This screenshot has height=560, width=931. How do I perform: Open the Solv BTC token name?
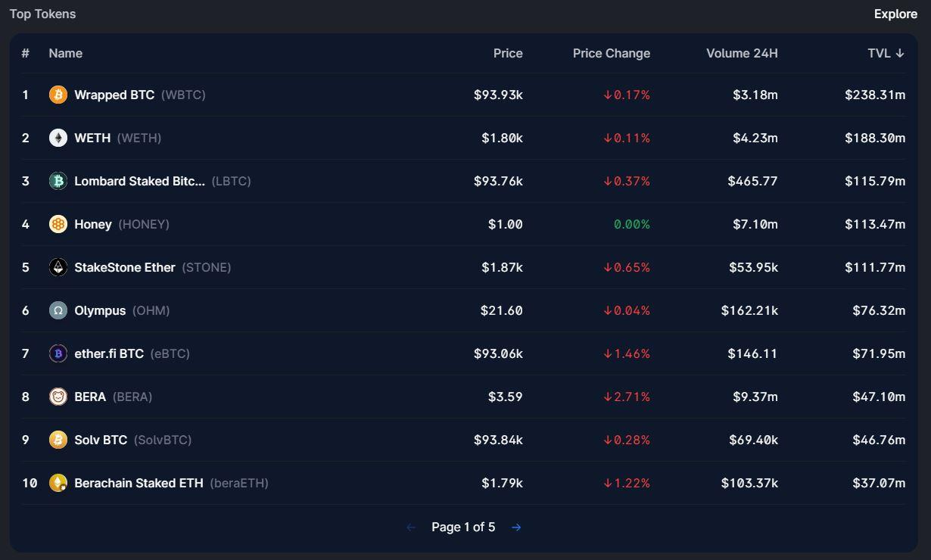click(101, 440)
